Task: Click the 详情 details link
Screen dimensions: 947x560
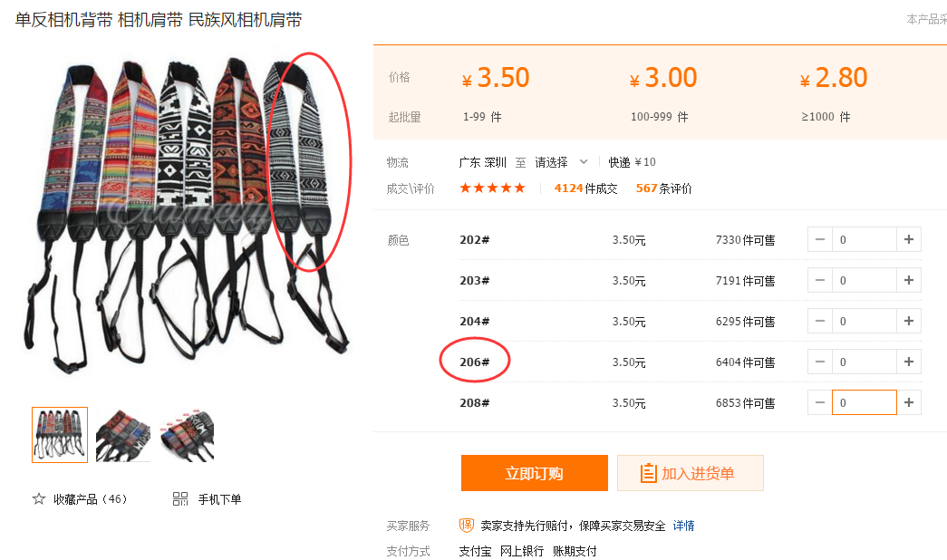Action: [x=683, y=526]
